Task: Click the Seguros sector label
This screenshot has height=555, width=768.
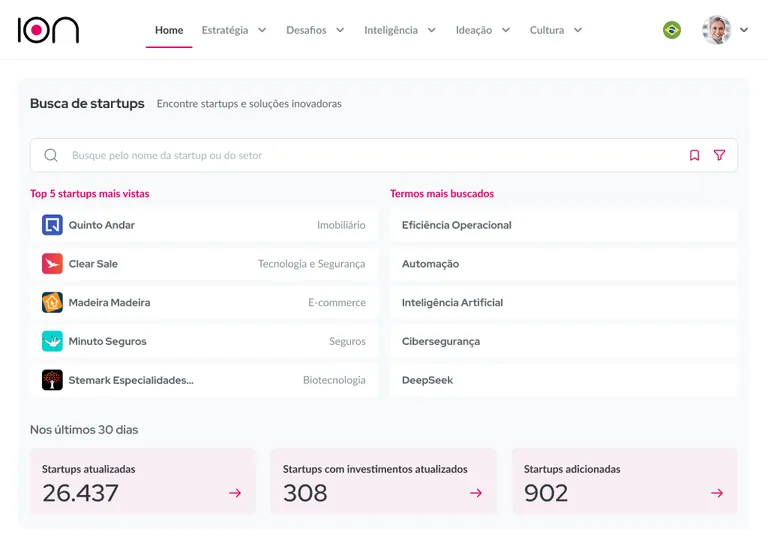Action: pos(347,341)
